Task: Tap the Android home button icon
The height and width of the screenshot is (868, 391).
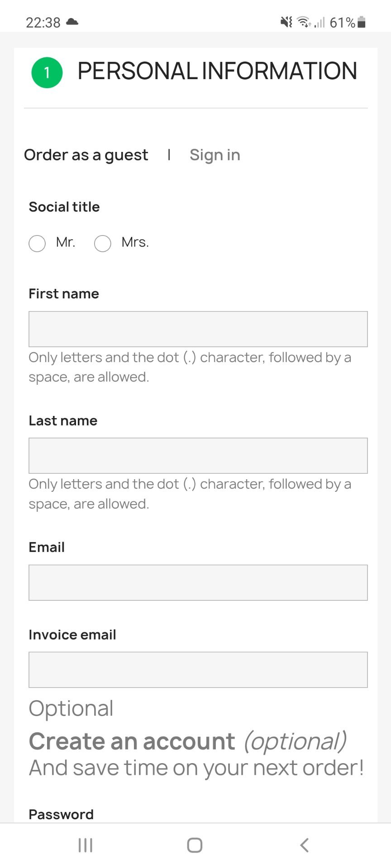Action: click(x=195, y=845)
